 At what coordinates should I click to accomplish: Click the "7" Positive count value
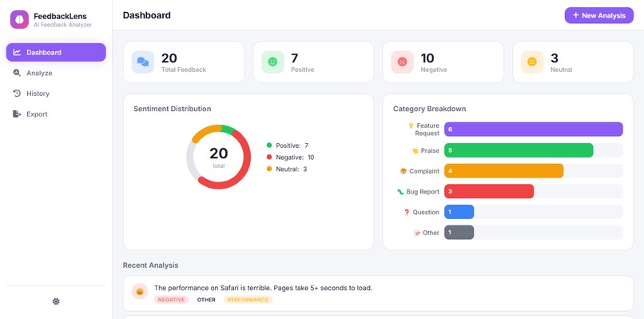coord(295,58)
